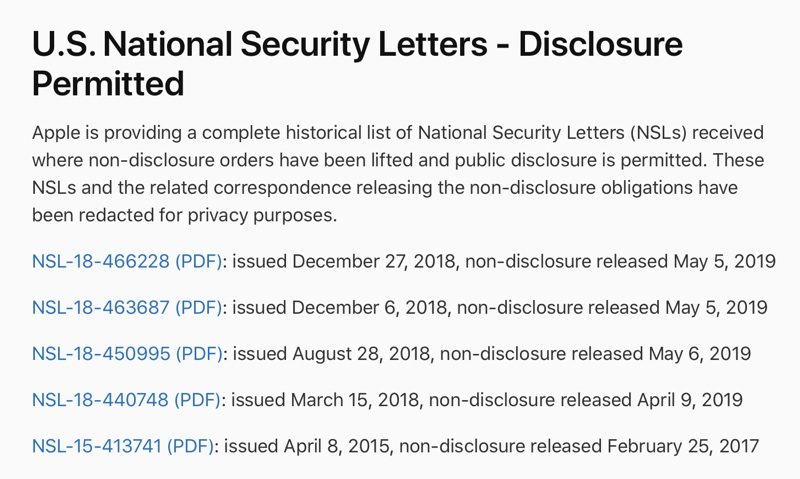The width and height of the screenshot is (800, 479).
Task: Click the (PDF) label after NSL-18-450995
Action: pyautogui.click(x=198, y=353)
